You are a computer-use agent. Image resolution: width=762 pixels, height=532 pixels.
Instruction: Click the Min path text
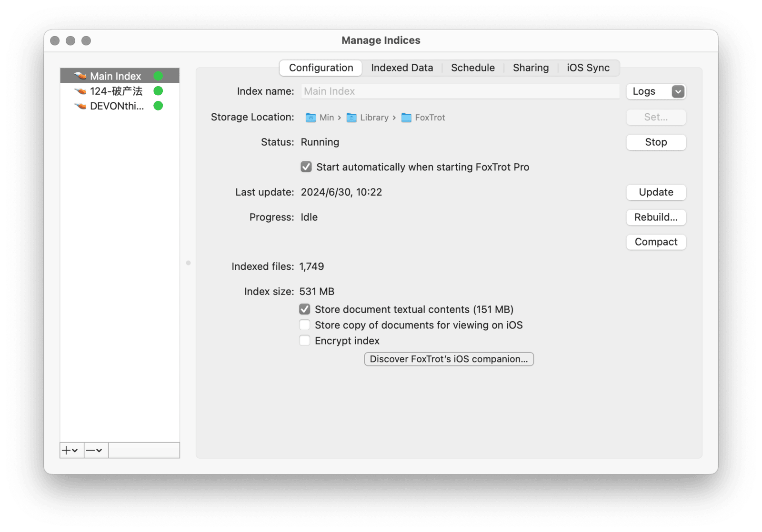[327, 118]
